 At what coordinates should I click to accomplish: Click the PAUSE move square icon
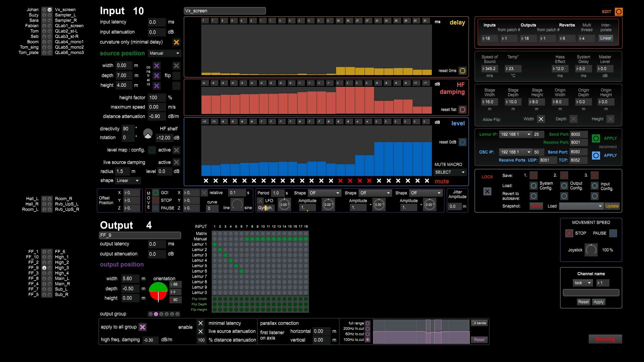(156, 208)
